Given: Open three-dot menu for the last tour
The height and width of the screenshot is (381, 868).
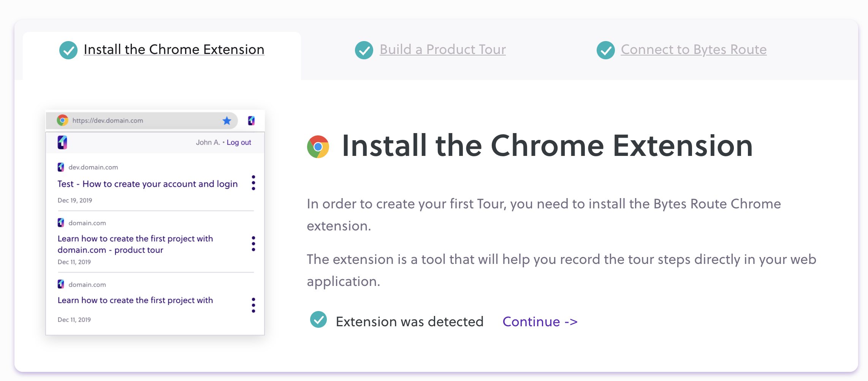Looking at the screenshot, I should click(253, 305).
